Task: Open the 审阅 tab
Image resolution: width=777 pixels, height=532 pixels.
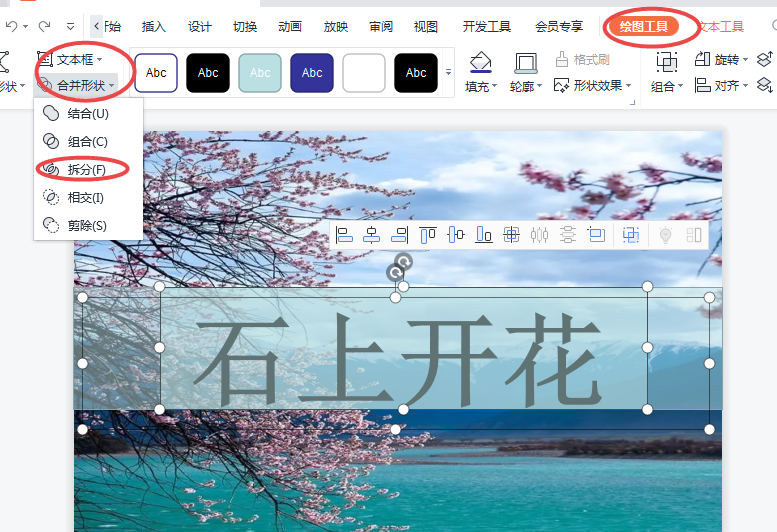Action: coord(381,27)
